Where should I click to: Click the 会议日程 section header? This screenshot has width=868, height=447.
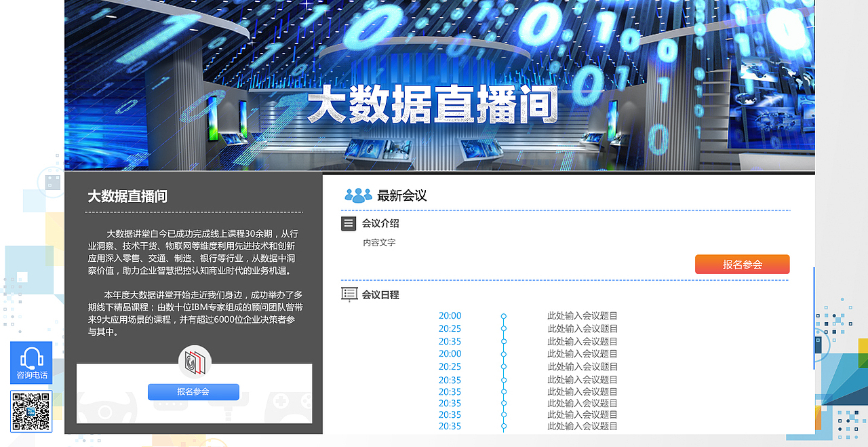coord(380,293)
